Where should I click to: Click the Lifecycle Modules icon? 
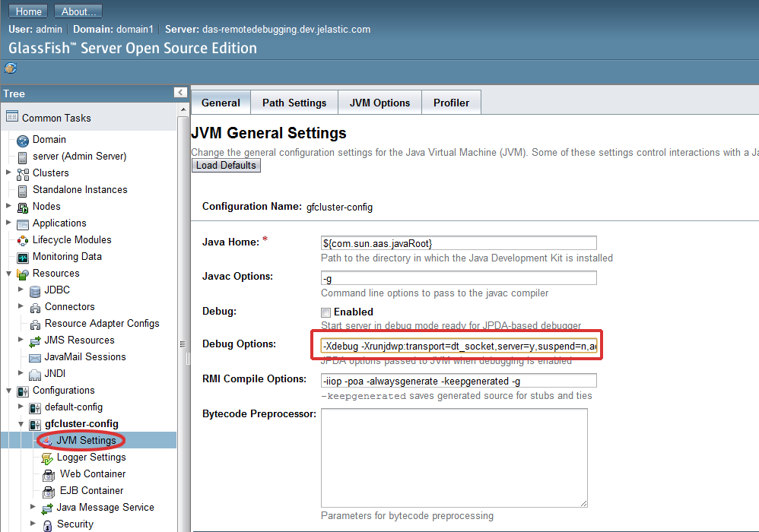(x=23, y=241)
